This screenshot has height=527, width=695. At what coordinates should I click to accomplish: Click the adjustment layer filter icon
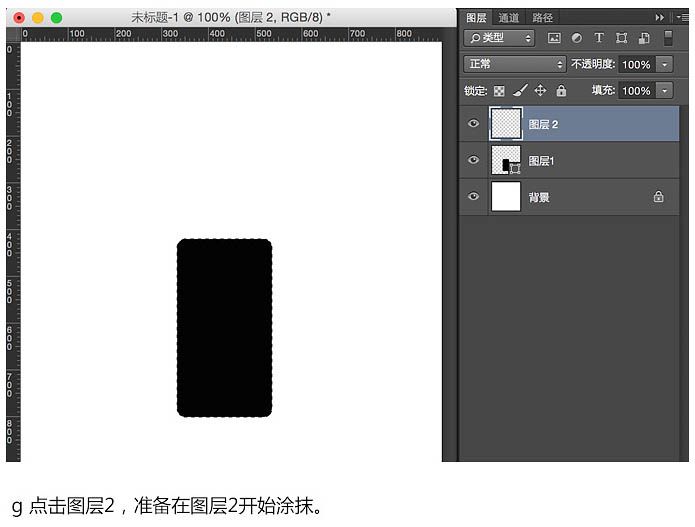[x=577, y=38]
